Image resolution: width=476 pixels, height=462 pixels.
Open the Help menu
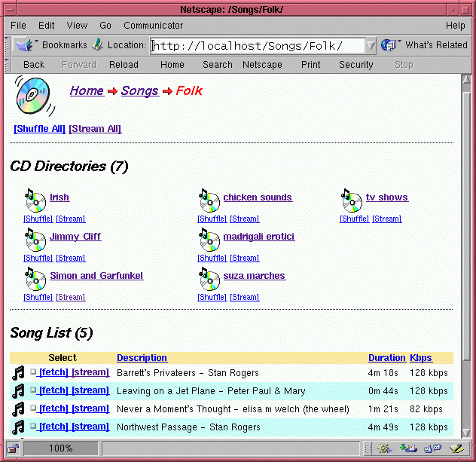point(455,26)
